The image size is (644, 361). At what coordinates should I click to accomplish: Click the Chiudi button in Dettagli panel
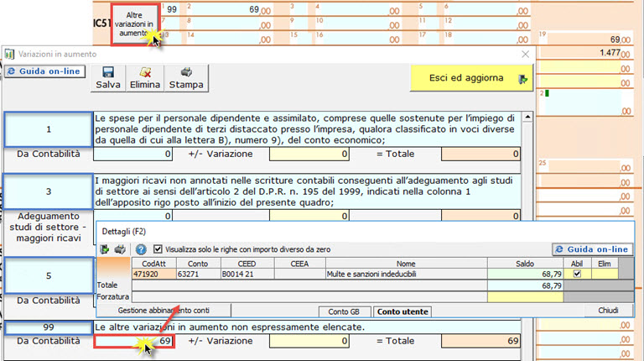click(608, 311)
